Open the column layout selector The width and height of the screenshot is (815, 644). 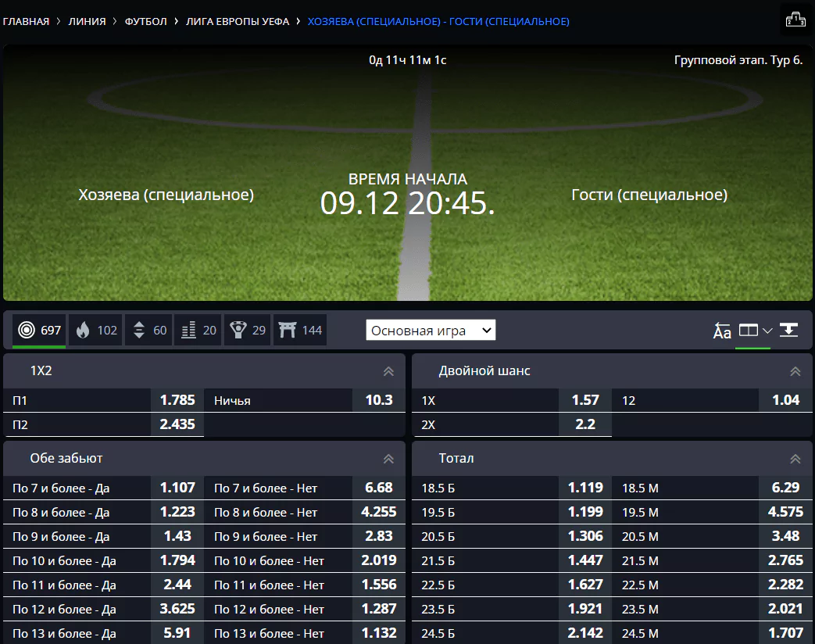point(755,331)
